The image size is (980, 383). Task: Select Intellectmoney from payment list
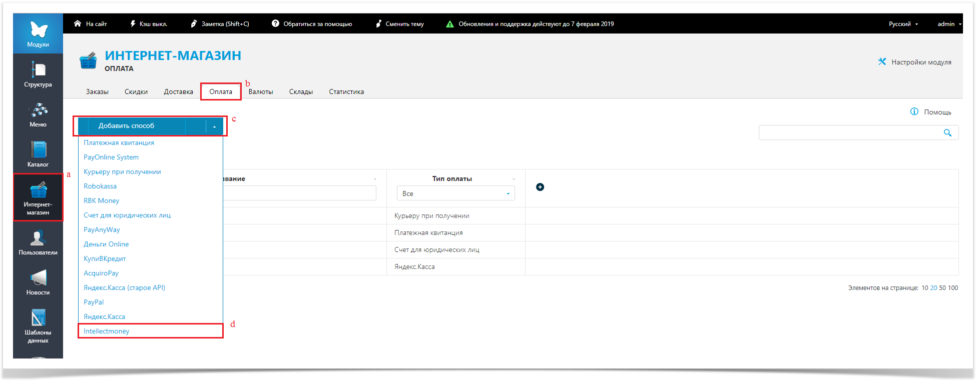coord(107,331)
